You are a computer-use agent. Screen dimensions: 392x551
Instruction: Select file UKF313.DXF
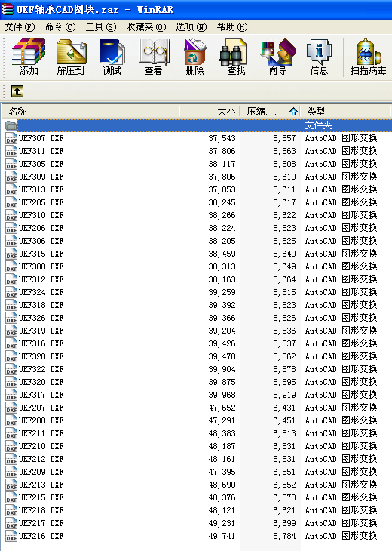(x=41, y=189)
